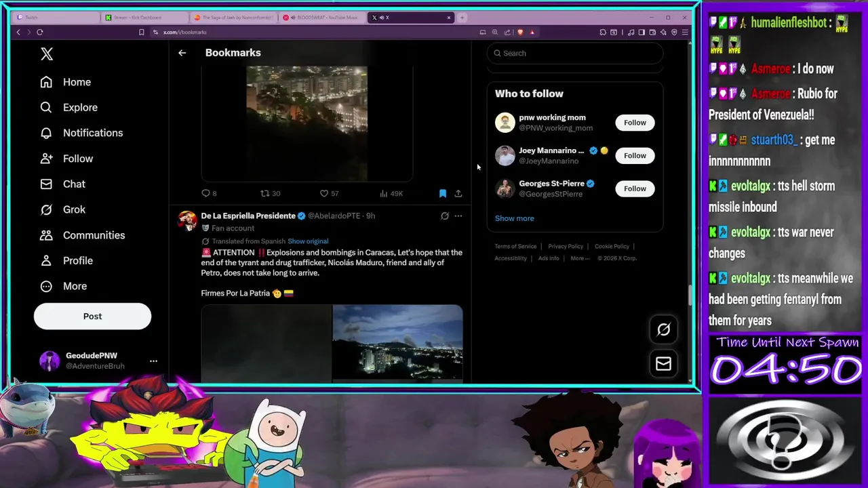The image size is (868, 488).
Task: Open the Accessibility footer link
Action: click(x=511, y=258)
